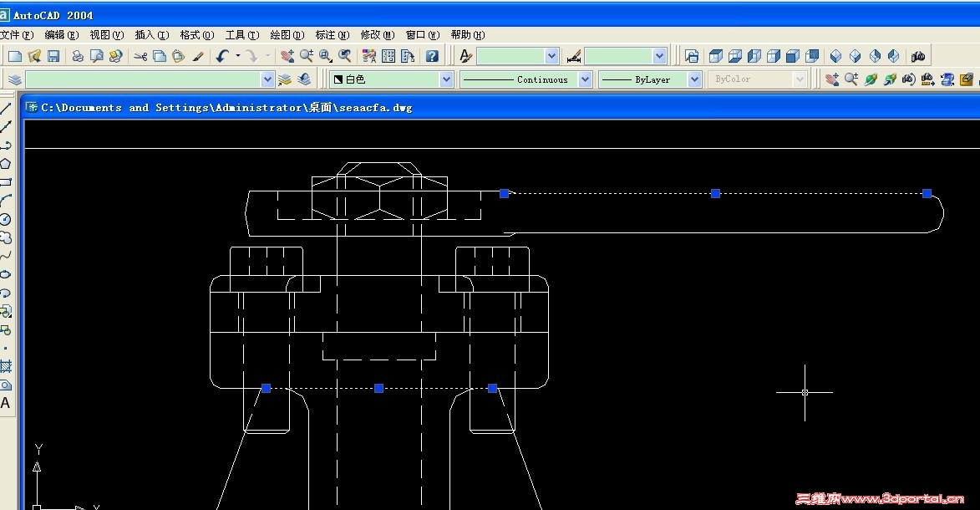Start 3D Orbit tool
This screenshot has width=980, height=510.
[x=871, y=79]
